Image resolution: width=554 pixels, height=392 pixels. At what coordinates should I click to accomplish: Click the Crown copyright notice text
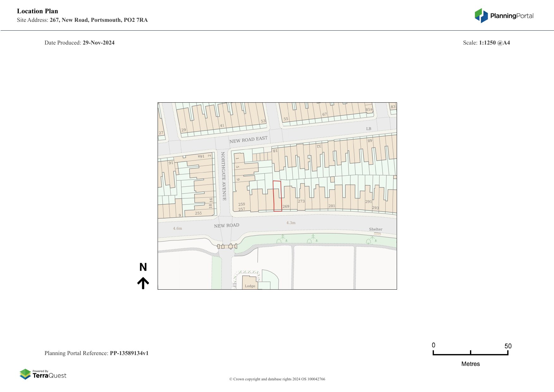tap(277, 379)
